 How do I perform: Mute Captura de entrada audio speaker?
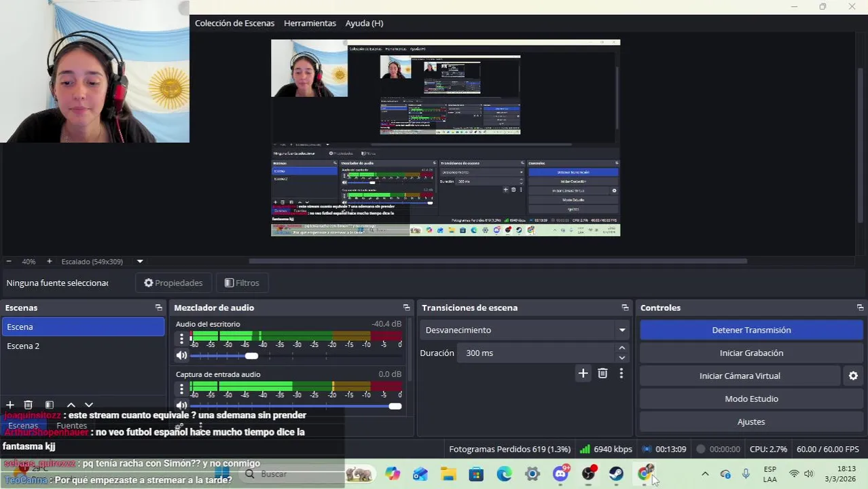(x=181, y=406)
